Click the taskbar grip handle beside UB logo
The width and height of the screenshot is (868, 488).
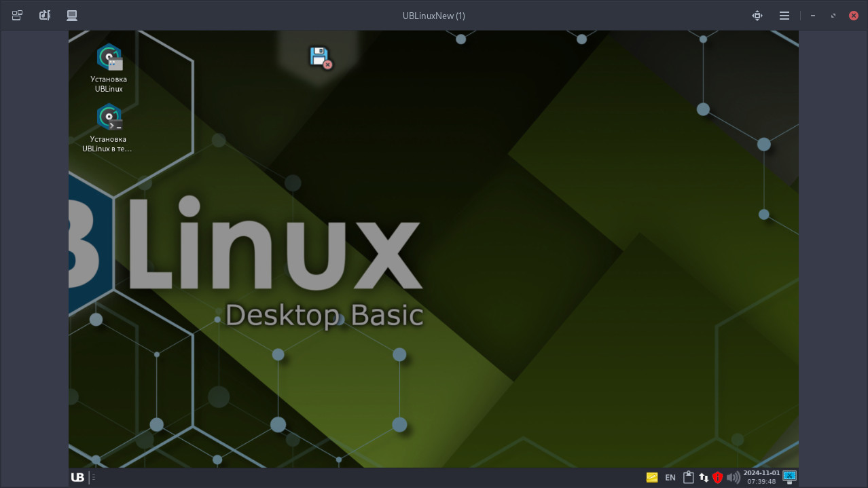coord(94,477)
